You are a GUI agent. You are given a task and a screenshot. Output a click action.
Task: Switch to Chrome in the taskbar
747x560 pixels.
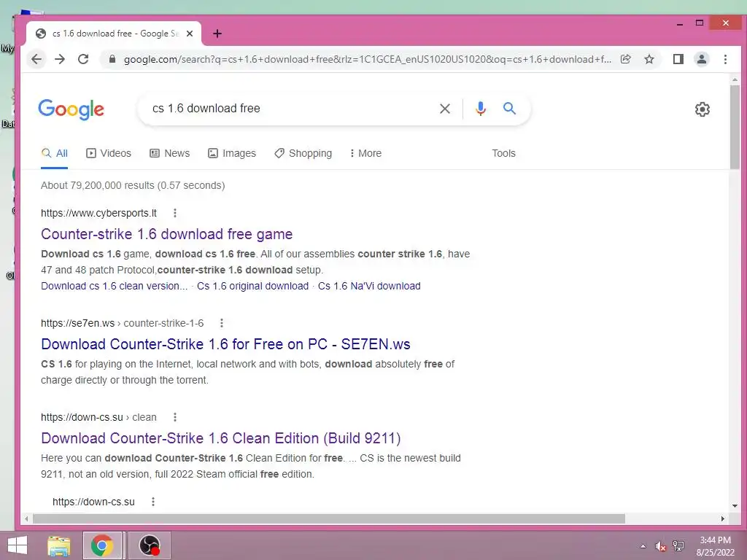coord(101,545)
